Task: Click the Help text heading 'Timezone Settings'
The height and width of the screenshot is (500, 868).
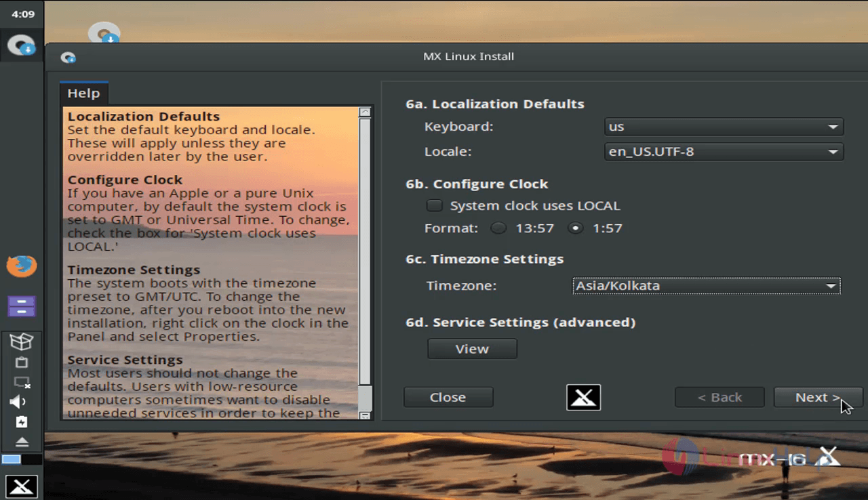Action: point(134,270)
